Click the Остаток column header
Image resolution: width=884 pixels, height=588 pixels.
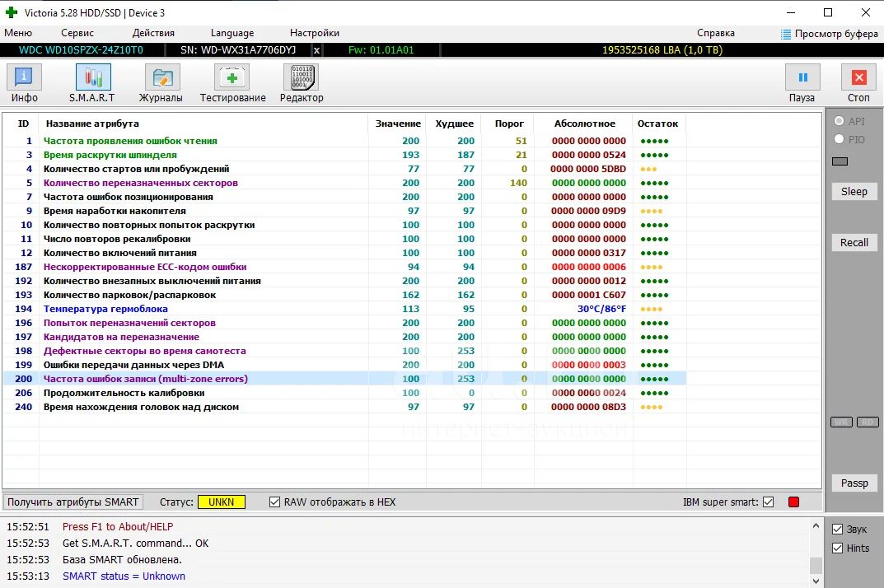click(657, 124)
